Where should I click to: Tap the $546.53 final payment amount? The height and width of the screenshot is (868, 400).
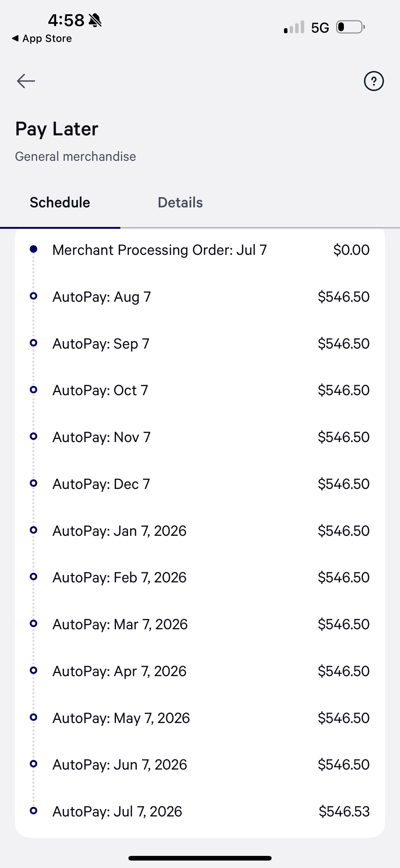coord(344,811)
